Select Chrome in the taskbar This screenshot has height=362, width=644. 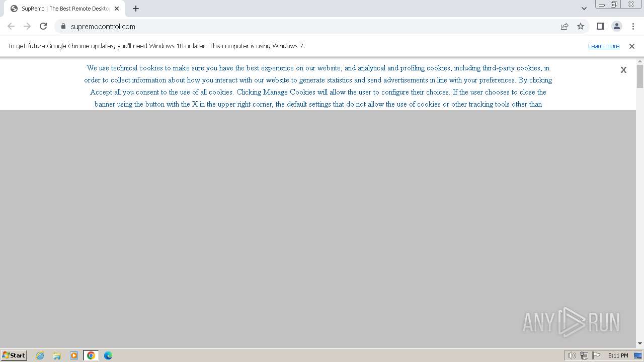click(91, 355)
